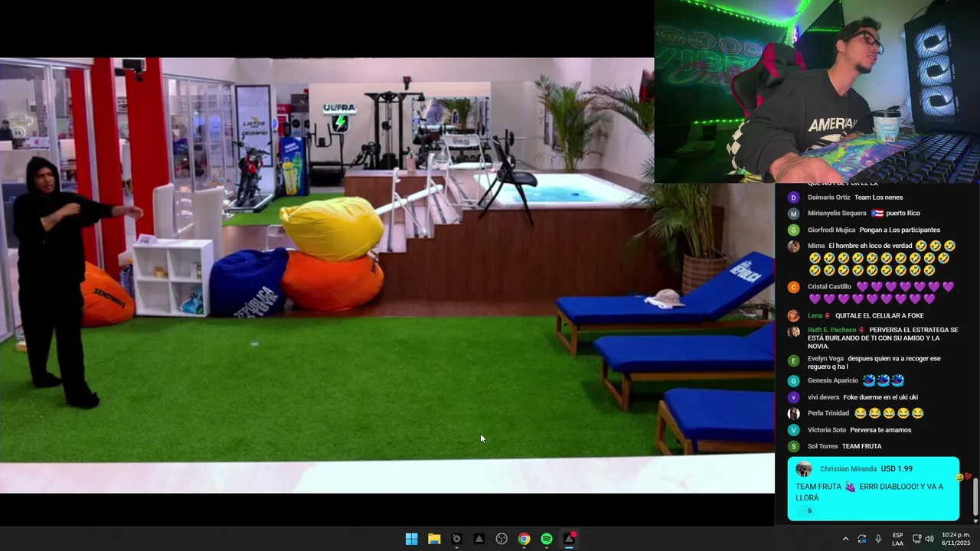The image size is (980, 551).
Task: Select Sol Torres' "TEAM FRUTA" message
Action: [x=862, y=446]
